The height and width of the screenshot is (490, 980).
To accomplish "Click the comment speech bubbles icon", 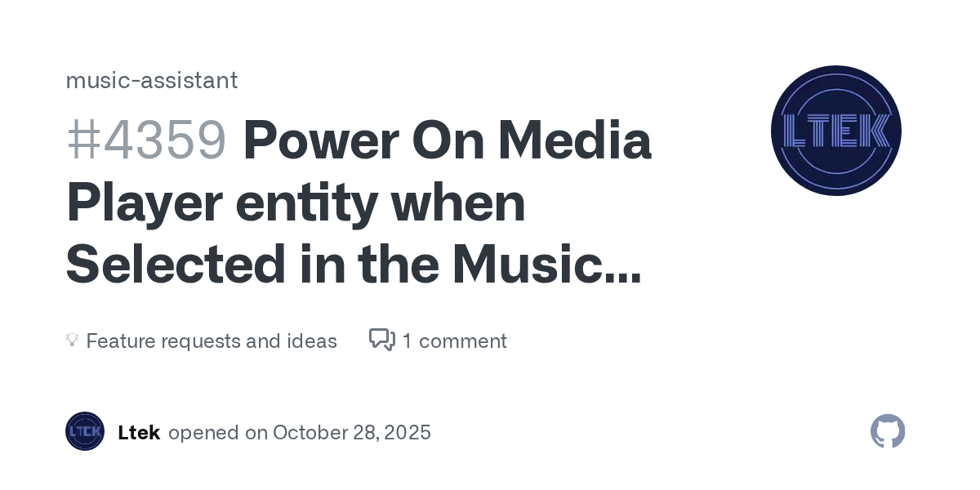I will pyautogui.click(x=381, y=340).
